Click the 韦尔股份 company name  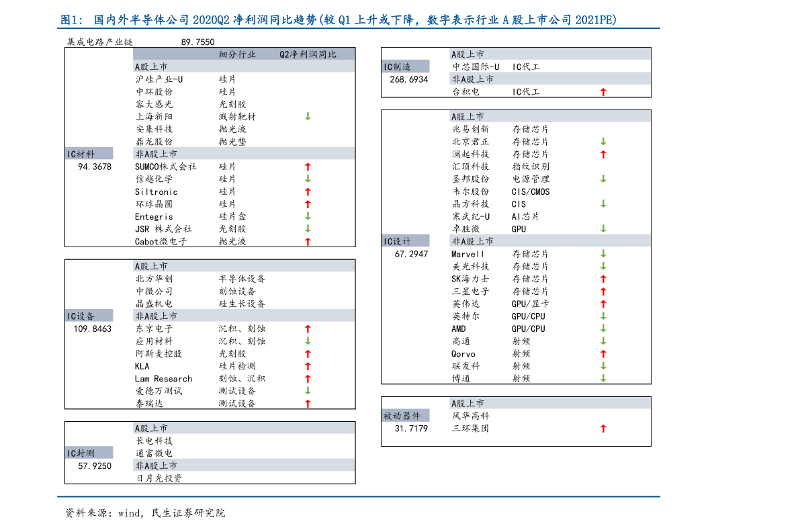click(x=470, y=191)
